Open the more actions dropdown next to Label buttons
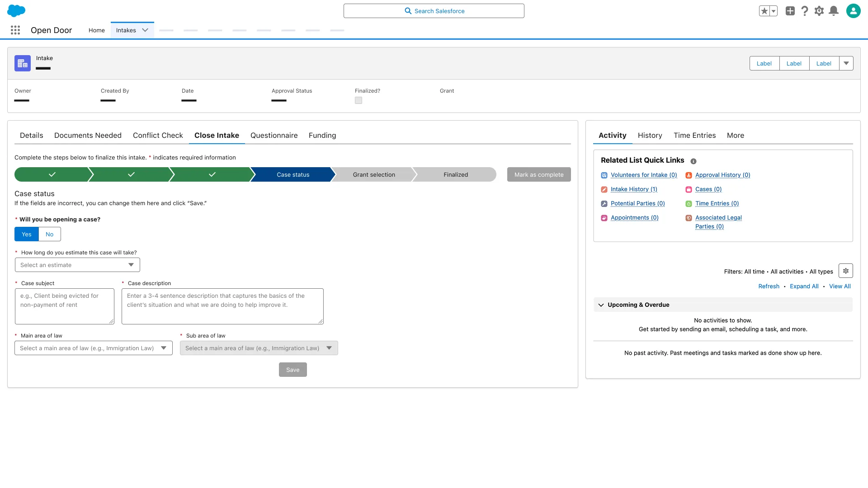The width and height of the screenshot is (868, 488). tap(846, 63)
